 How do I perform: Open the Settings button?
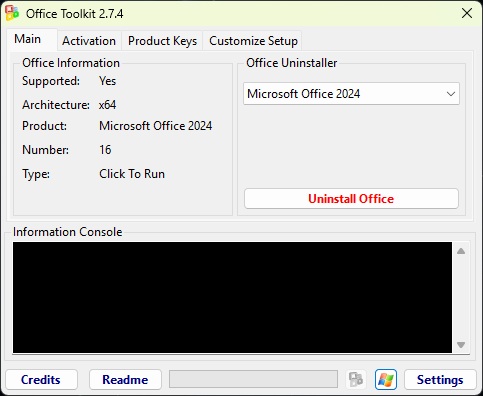[x=440, y=379]
